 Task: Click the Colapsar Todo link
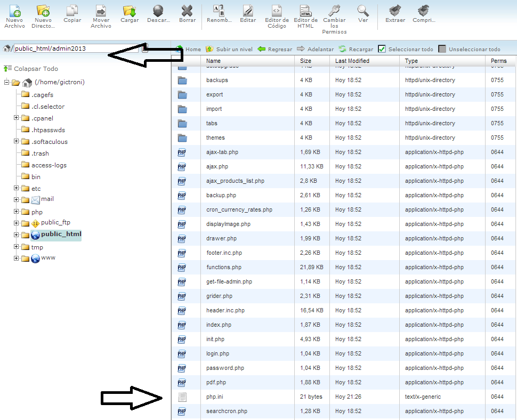coord(36,69)
